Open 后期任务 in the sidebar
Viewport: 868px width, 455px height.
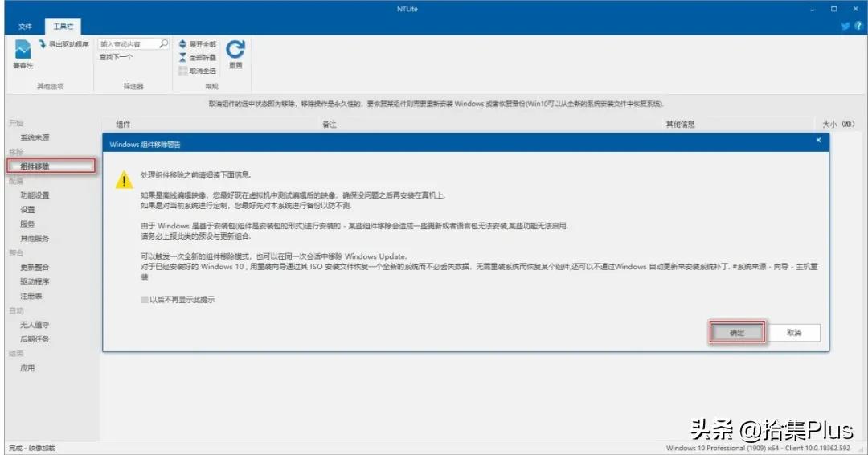click(35, 339)
